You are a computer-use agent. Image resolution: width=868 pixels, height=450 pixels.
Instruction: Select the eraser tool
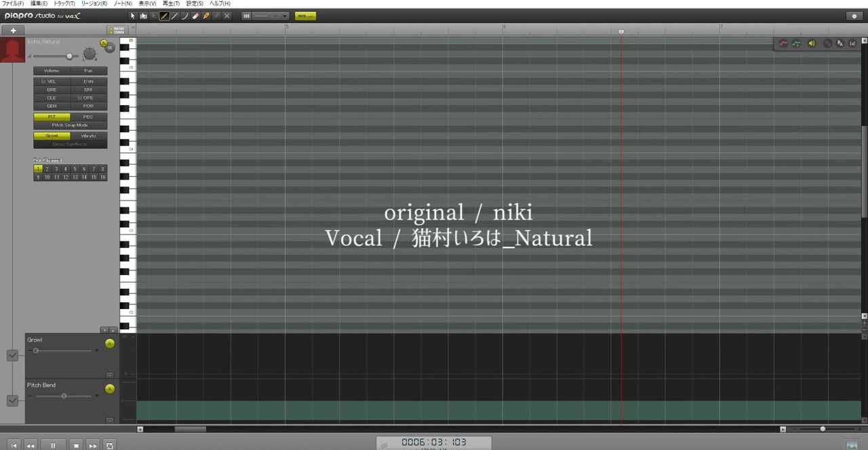point(195,16)
